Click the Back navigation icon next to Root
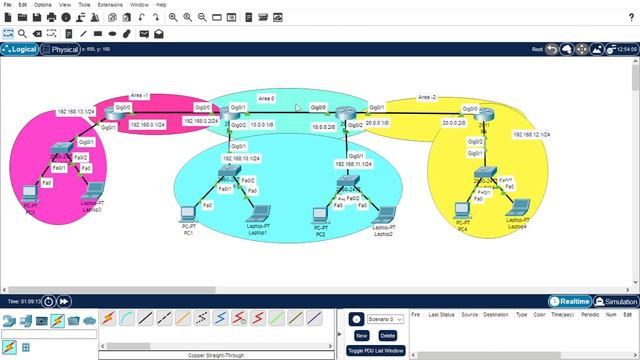 [552, 49]
